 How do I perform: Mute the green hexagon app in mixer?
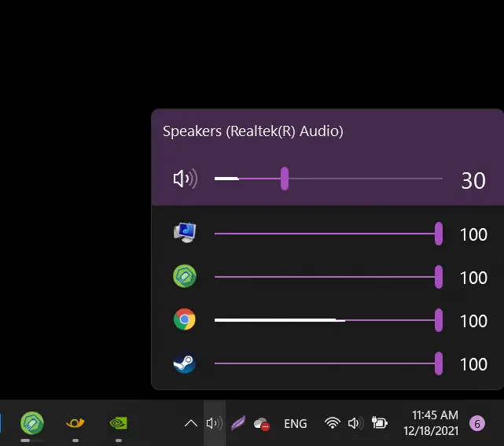click(185, 276)
